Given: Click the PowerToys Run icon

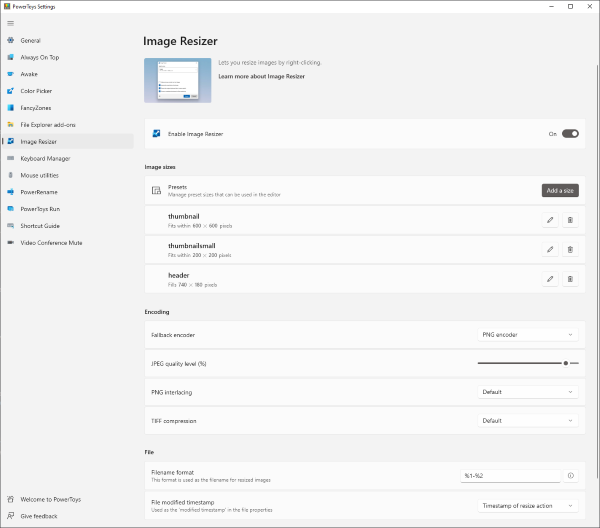Looking at the screenshot, I should (11, 209).
